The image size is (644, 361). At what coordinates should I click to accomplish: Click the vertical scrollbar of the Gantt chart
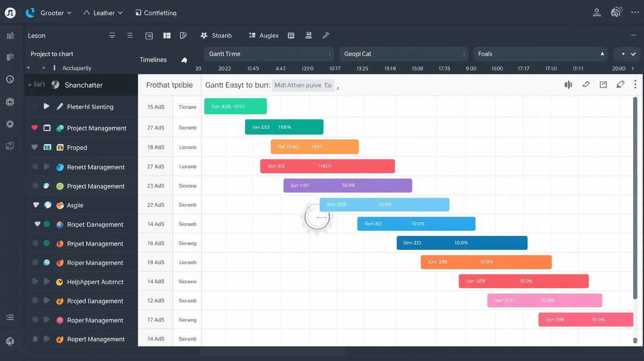click(635, 197)
